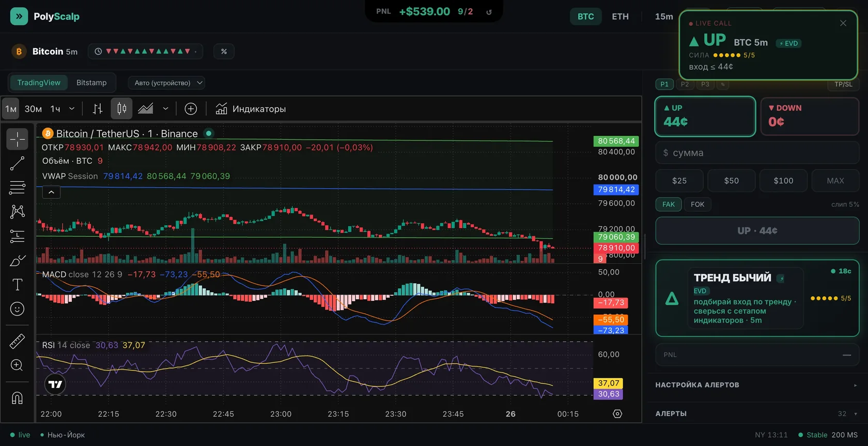Viewport: 868px width, 446px height.
Task: Activate preset P3
Action: point(705,84)
